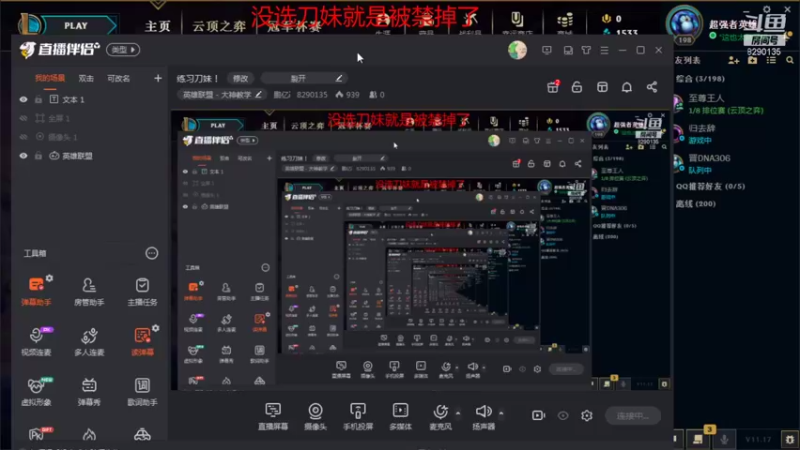Open the notification bell icon
The height and width of the screenshot is (450, 800).
tap(627, 87)
